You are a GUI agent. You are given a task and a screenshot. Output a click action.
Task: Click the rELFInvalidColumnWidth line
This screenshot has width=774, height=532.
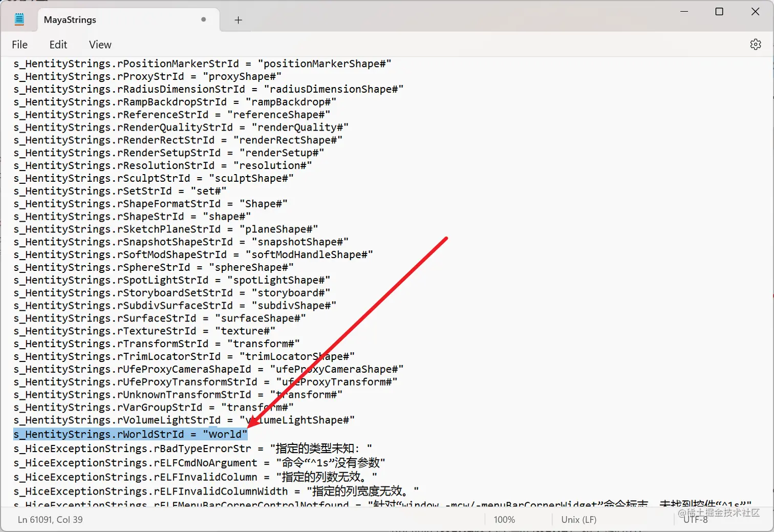tap(217, 492)
